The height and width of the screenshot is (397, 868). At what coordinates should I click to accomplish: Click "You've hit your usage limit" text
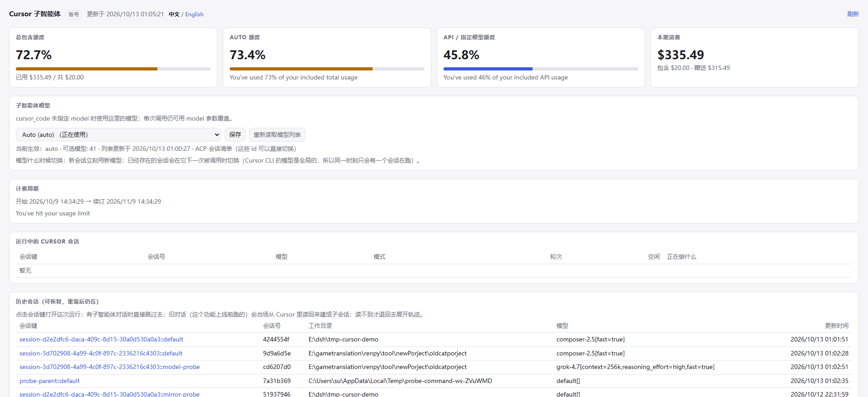(x=53, y=213)
